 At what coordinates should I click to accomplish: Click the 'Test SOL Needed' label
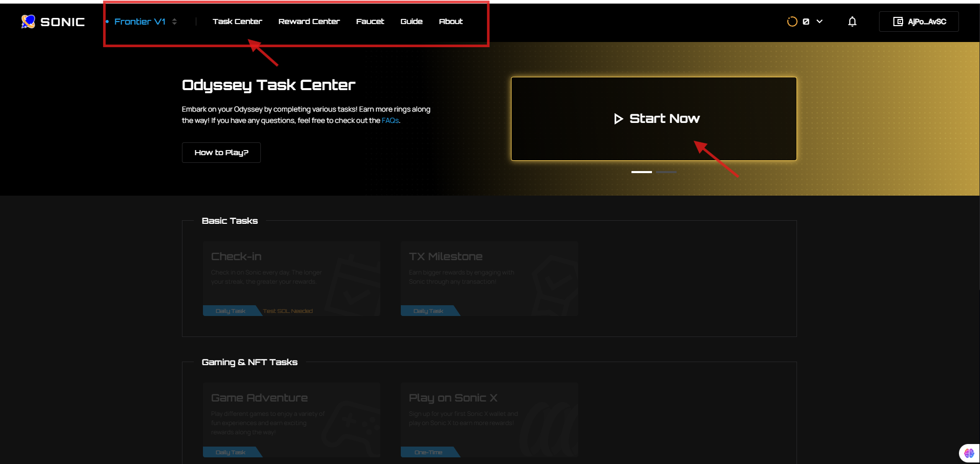tap(288, 311)
